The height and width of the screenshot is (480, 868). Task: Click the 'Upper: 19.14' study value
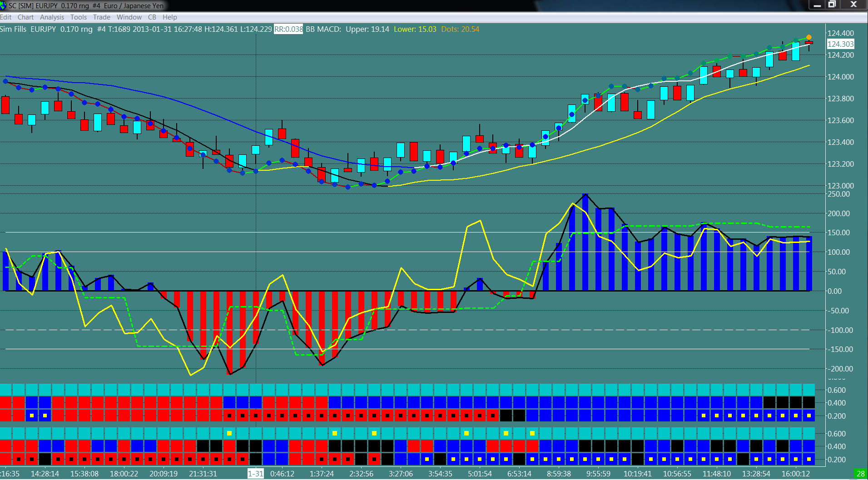tap(367, 29)
